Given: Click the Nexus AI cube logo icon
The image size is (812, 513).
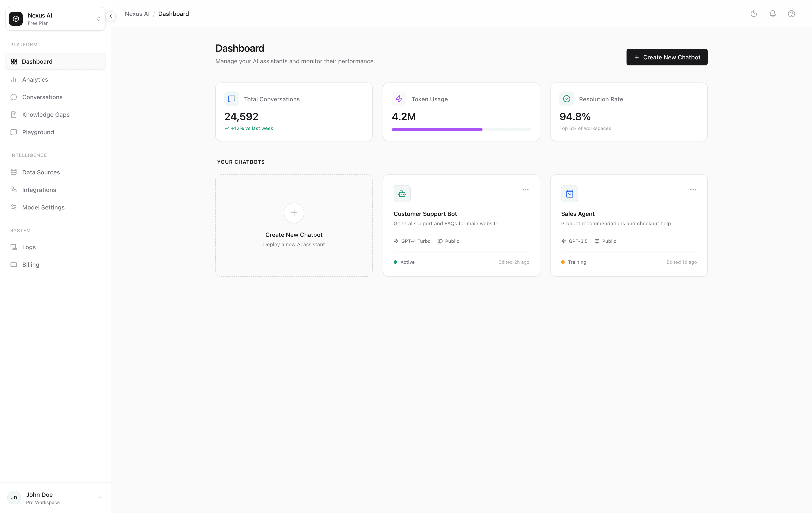Looking at the screenshot, I should [x=16, y=19].
